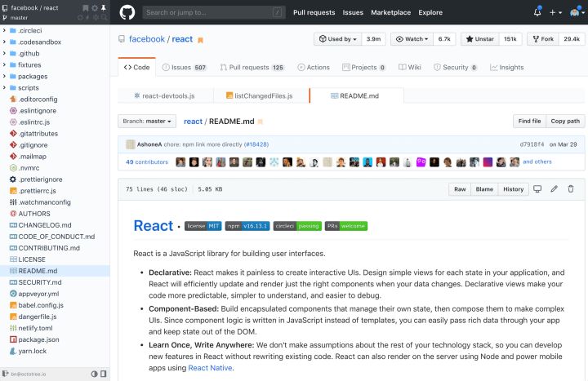Switch to the Issues tab
588x381 pixels.
coord(185,68)
